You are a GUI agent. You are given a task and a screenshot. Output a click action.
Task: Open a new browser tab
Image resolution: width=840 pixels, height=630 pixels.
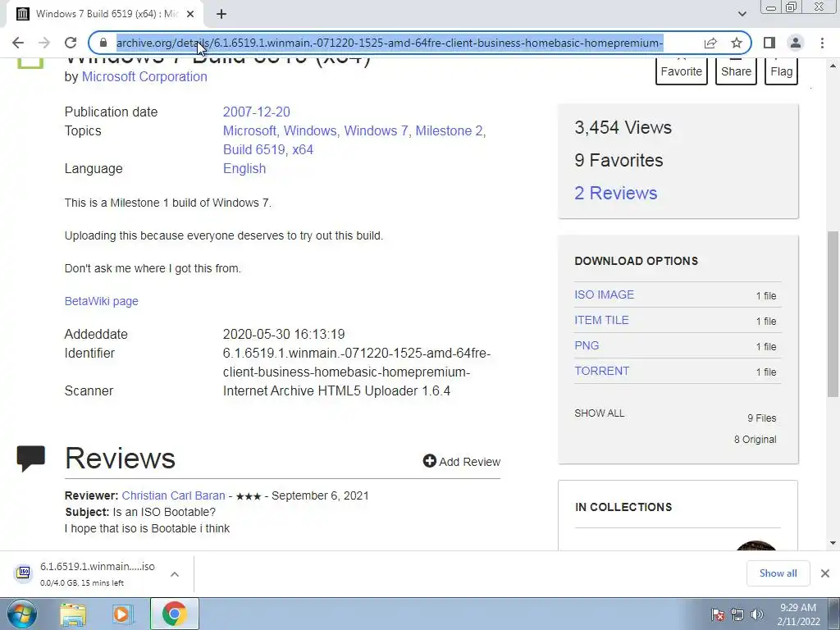(221, 15)
